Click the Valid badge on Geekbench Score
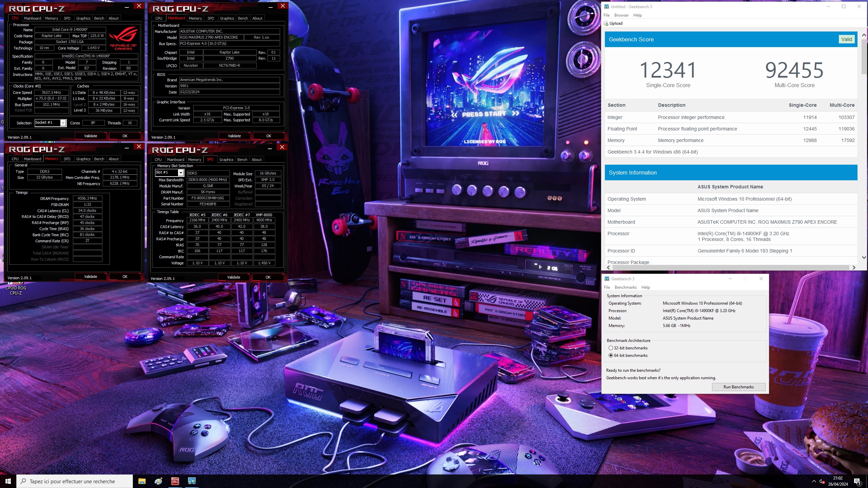Viewport: 868px width, 488px height. pos(846,39)
